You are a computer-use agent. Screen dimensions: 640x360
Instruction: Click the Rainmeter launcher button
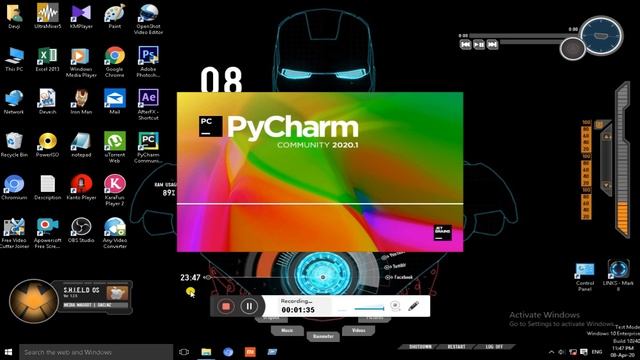click(x=323, y=336)
